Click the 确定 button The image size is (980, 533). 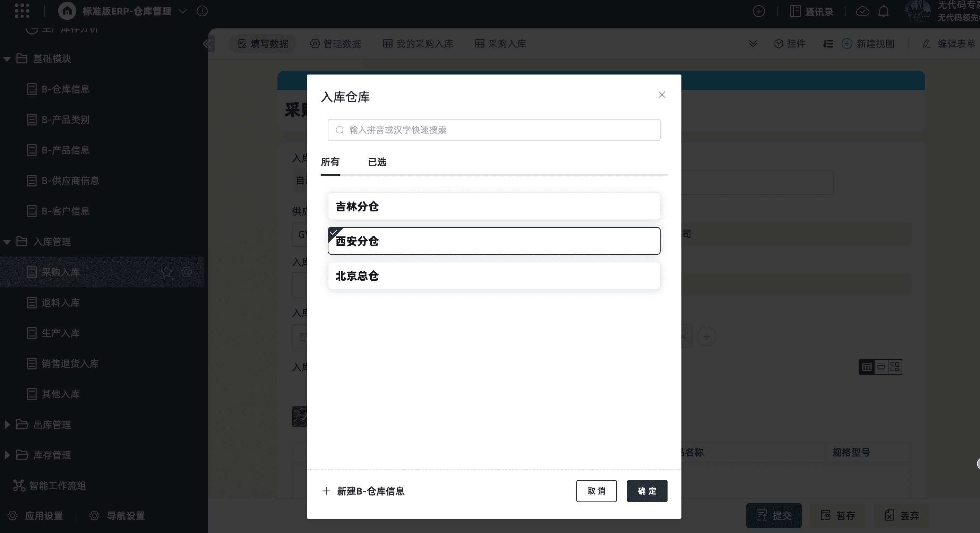point(646,491)
